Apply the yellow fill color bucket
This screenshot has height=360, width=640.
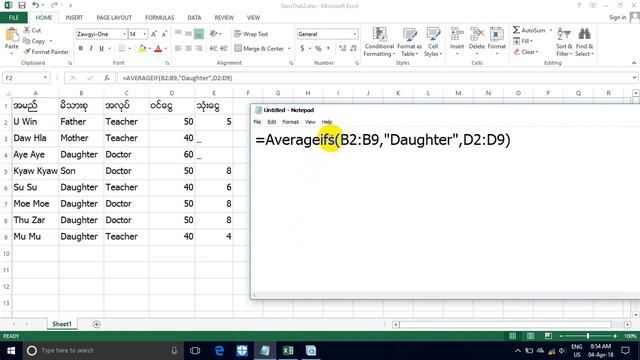coord(142,49)
